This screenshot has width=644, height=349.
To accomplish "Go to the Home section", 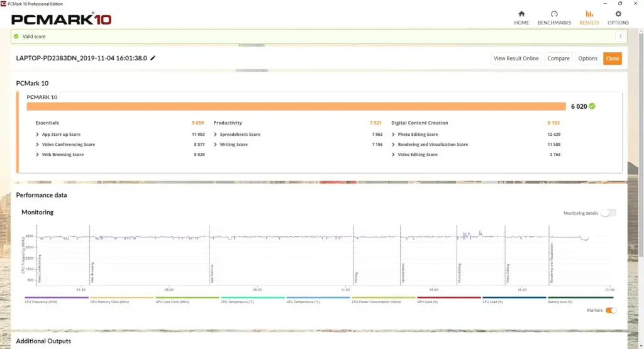I will 521,18.
